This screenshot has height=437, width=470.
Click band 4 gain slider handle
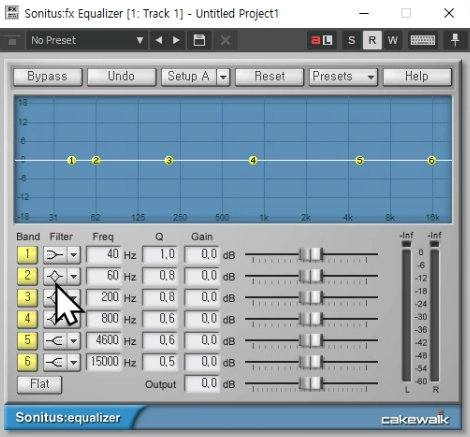tap(311, 319)
